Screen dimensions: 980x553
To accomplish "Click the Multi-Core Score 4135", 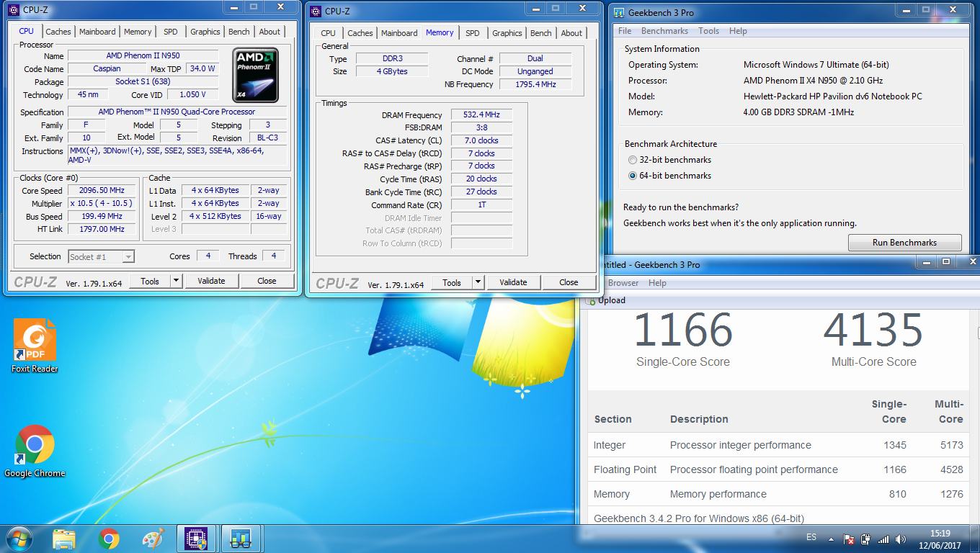I will coord(873,331).
